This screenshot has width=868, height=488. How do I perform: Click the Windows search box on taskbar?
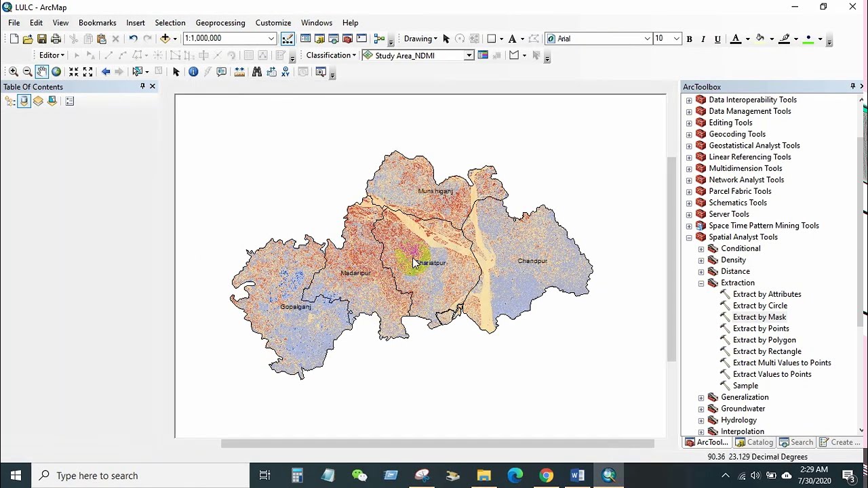[141, 476]
